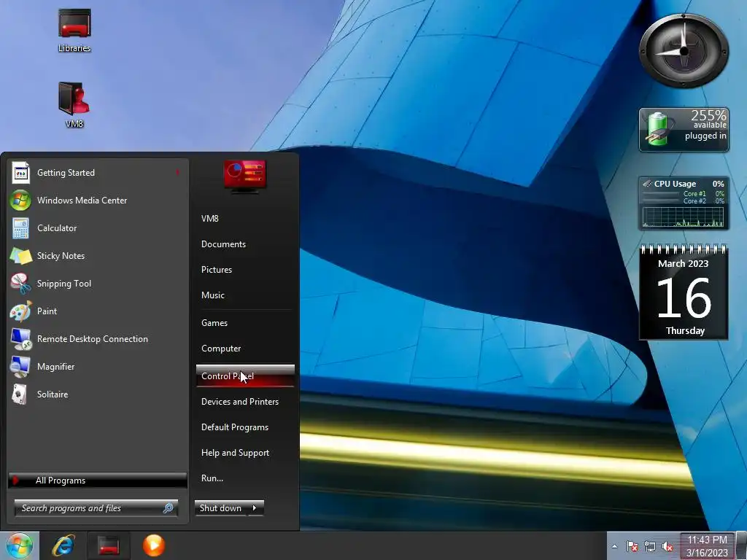
Task: Expand the Getting Started submenu arrow
Action: [x=178, y=172]
